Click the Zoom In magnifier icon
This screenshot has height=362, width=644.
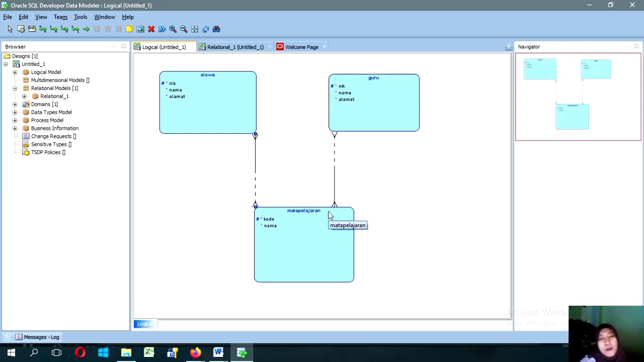click(x=173, y=29)
